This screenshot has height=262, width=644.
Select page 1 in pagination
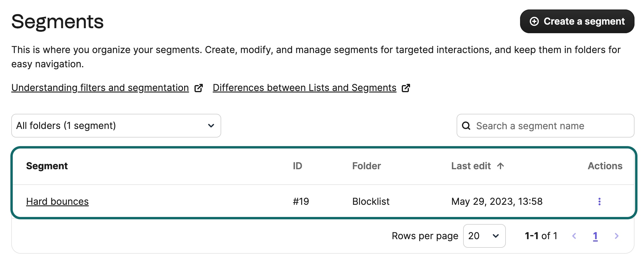click(x=595, y=236)
